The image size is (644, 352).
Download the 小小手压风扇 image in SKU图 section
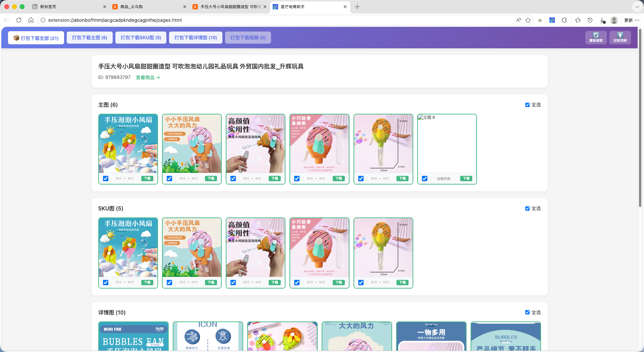pyautogui.click(x=211, y=283)
